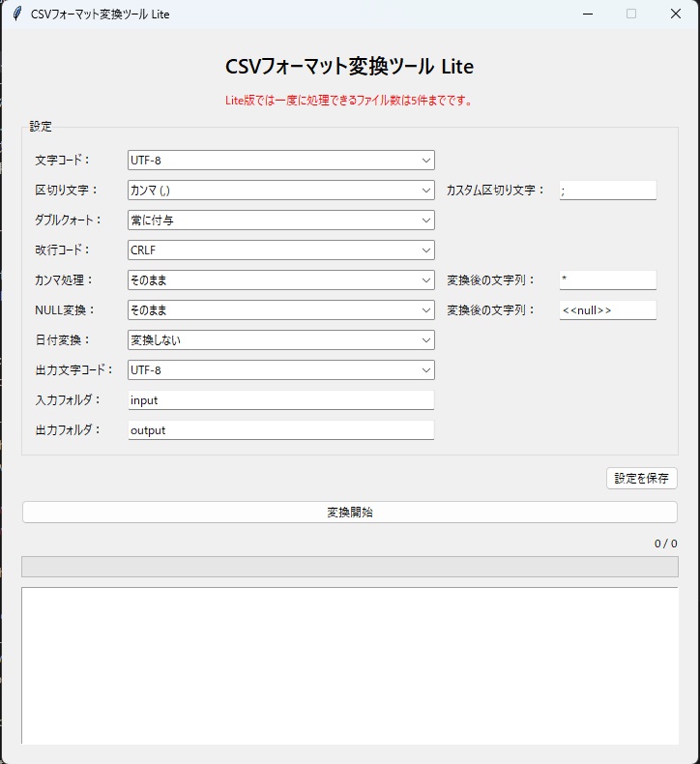The height and width of the screenshot is (764, 700).
Task: Click the 入力フォルダ： label
Action: pos(68,400)
